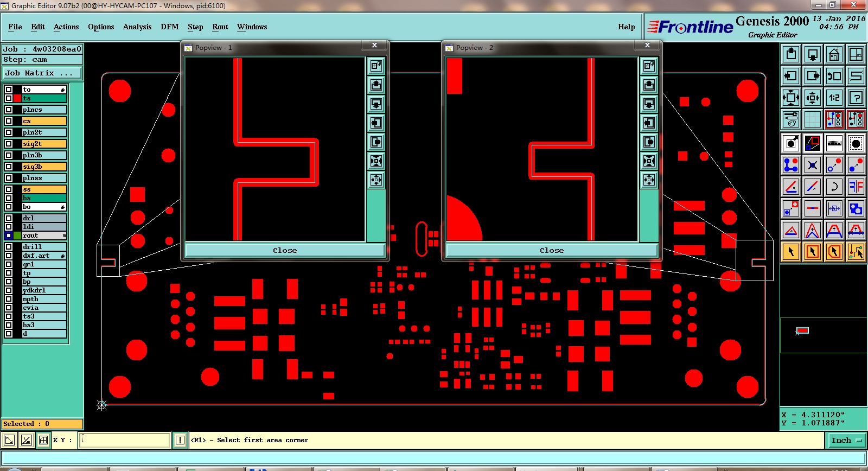Click the pan right icon in main toolbar
The height and width of the screenshot is (471, 868).
click(x=813, y=76)
